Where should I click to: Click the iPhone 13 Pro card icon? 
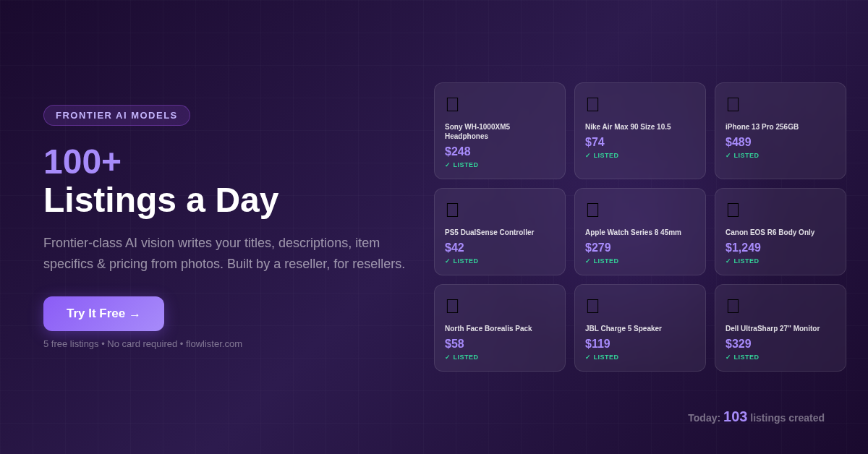tap(733, 104)
